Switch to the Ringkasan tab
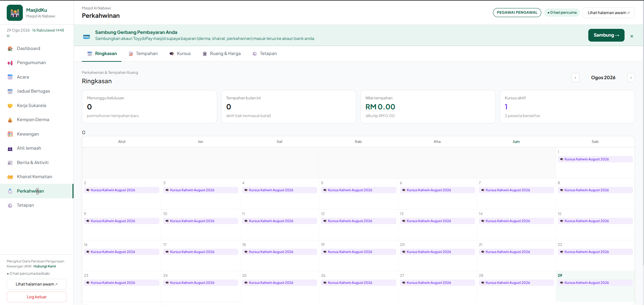Image resolution: width=644 pixels, height=305 pixels. [102, 54]
